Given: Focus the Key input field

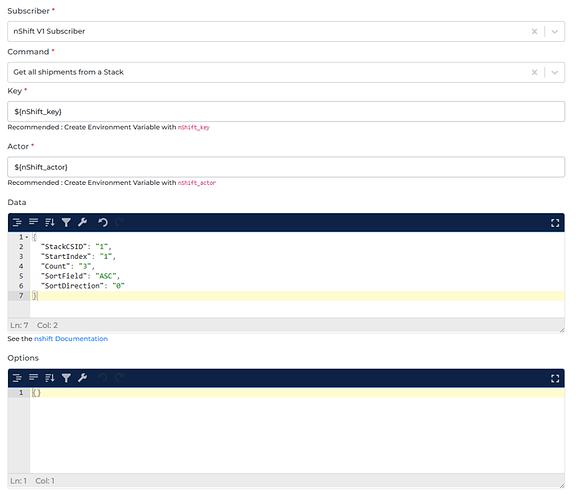Looking at the screenshot, I should 286,112.
